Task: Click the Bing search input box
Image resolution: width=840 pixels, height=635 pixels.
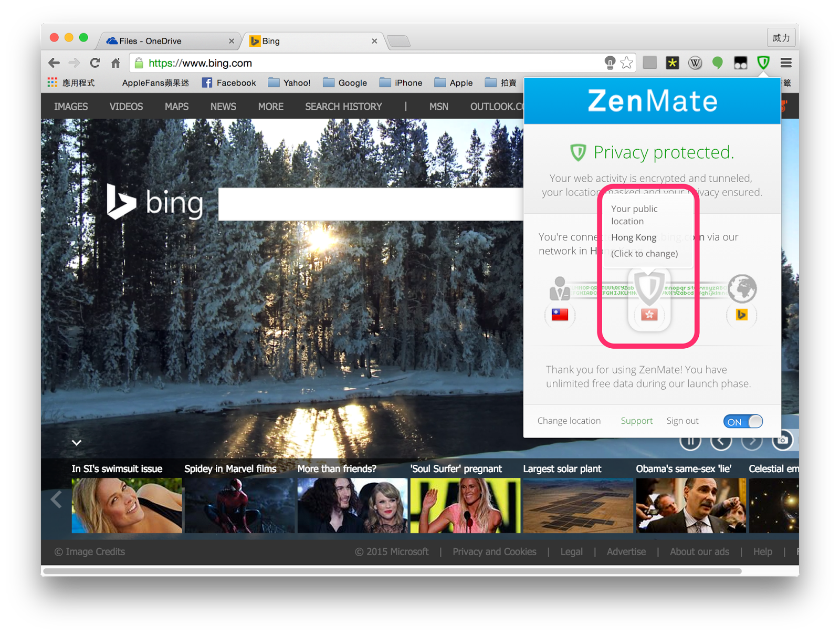Action: coord(371,204)
